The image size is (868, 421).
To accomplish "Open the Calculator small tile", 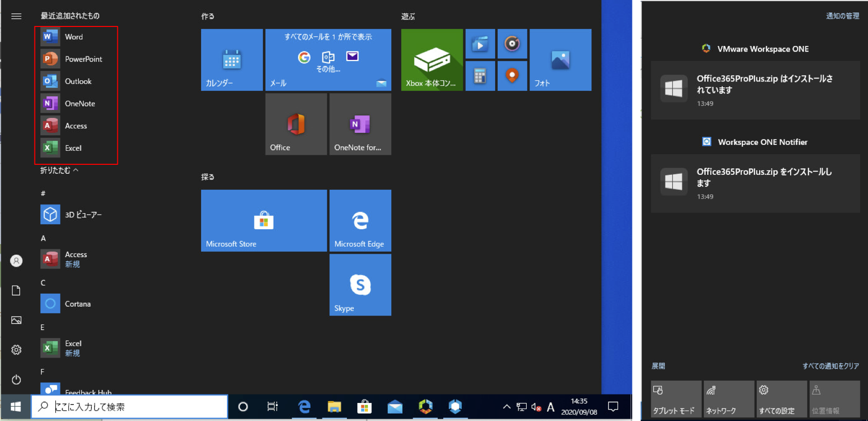I will 480,76.
